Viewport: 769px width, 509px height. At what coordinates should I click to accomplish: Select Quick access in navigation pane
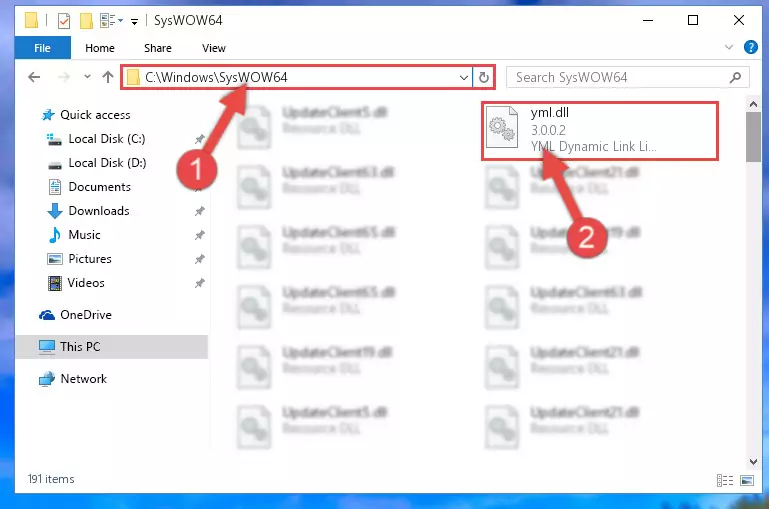(x=95, y=115)
